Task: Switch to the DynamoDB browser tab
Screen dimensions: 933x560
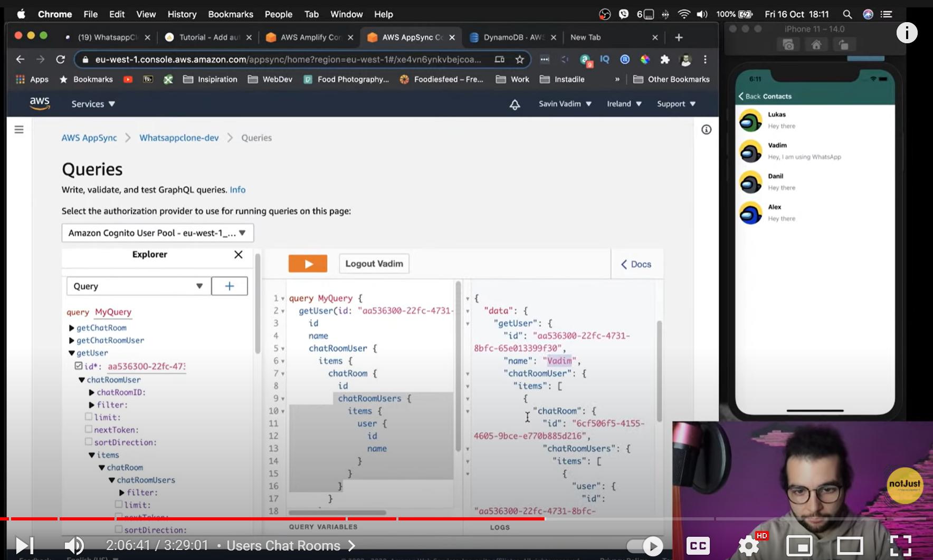Action: tap(513, 37)
